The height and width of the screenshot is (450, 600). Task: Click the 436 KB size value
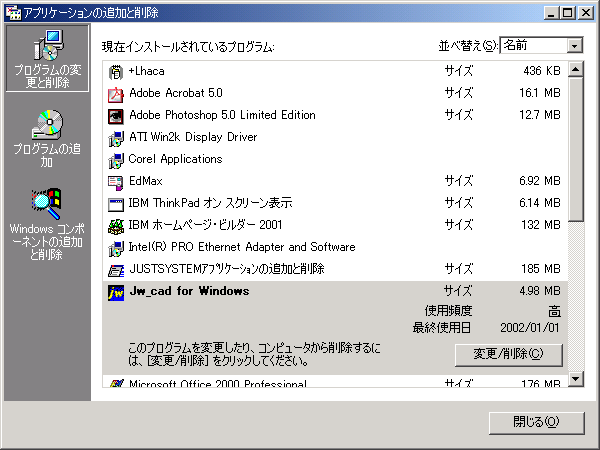tap(541, 71)
